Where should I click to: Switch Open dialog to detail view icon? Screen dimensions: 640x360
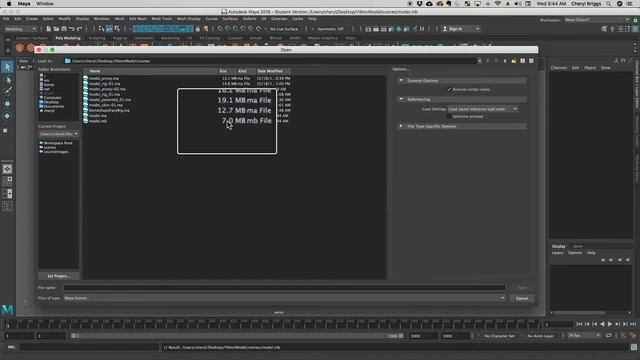click(531, 61)
